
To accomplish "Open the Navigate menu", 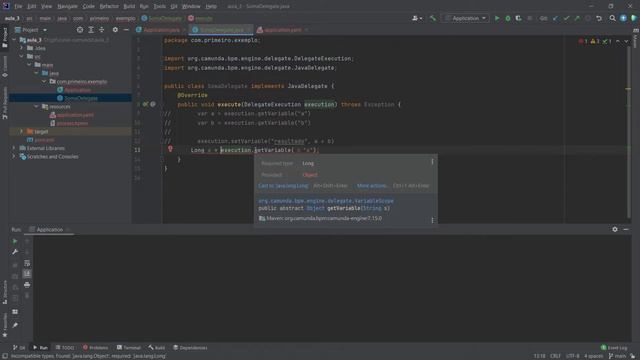I will click(x=67, y=7).
